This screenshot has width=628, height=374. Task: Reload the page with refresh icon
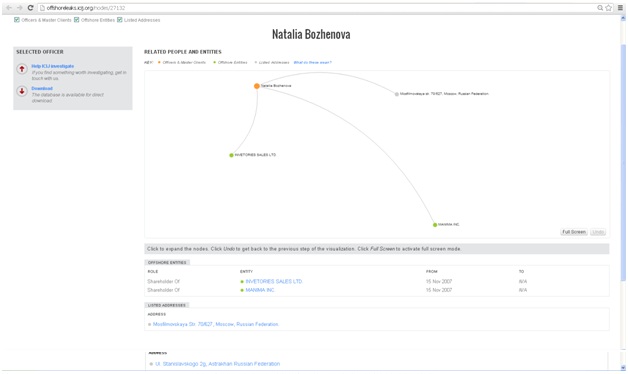pos(30,8)
